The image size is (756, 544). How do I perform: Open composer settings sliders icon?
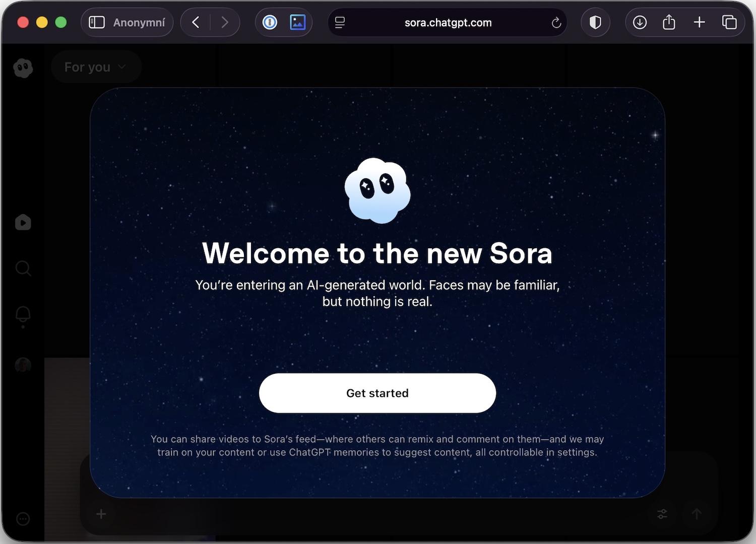click(662, 514)
